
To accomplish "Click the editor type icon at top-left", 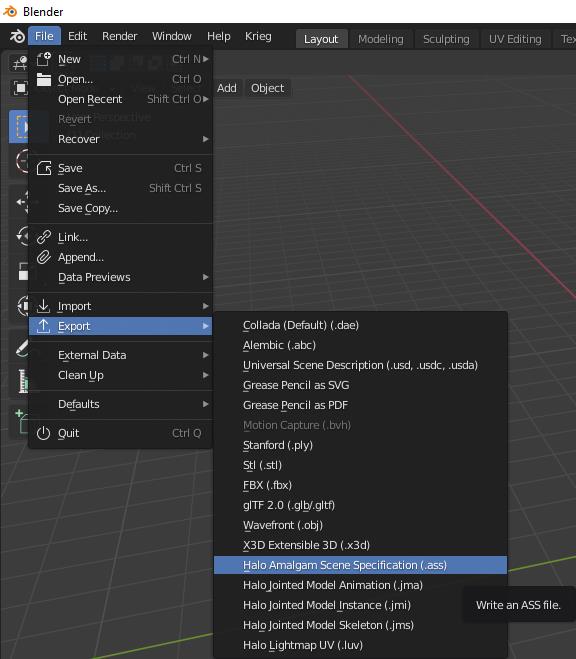I will [19, 63].
